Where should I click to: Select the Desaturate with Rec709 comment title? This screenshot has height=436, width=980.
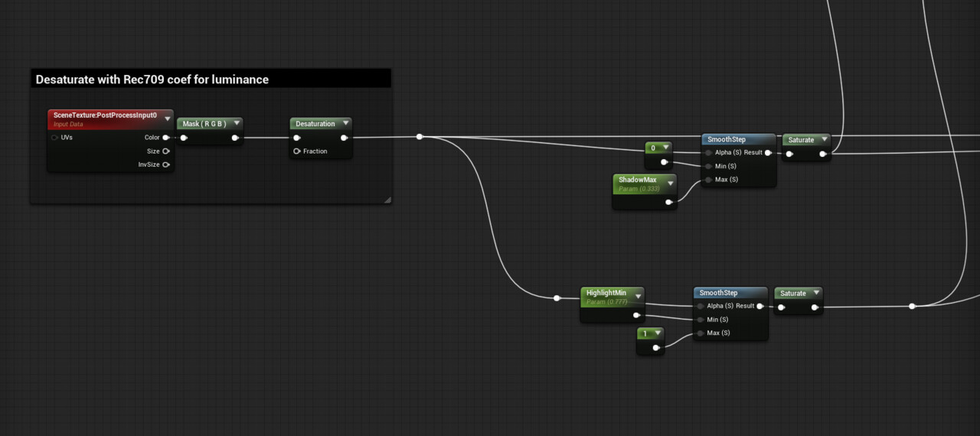coord(152,80)
